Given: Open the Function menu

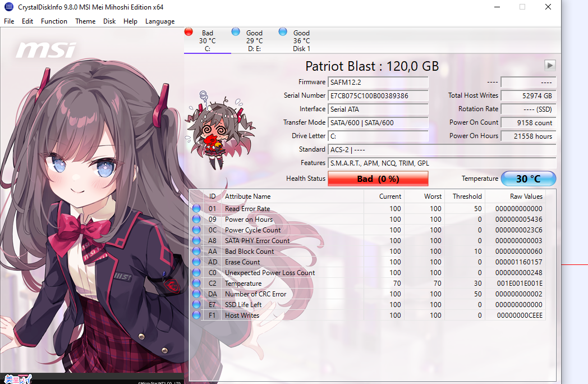Looking at the screenshot, I should point(54,21).
